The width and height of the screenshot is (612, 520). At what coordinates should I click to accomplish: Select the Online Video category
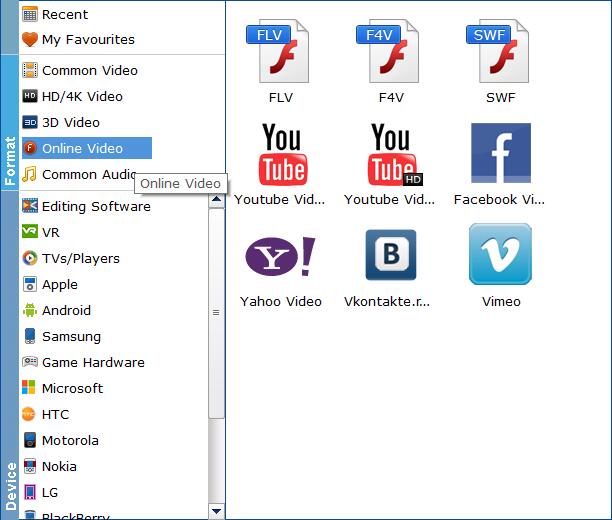[x=87, y=148]
